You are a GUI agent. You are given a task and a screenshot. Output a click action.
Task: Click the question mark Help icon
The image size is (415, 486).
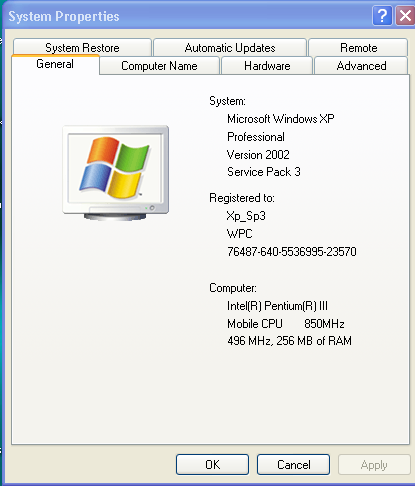point(382,15)
